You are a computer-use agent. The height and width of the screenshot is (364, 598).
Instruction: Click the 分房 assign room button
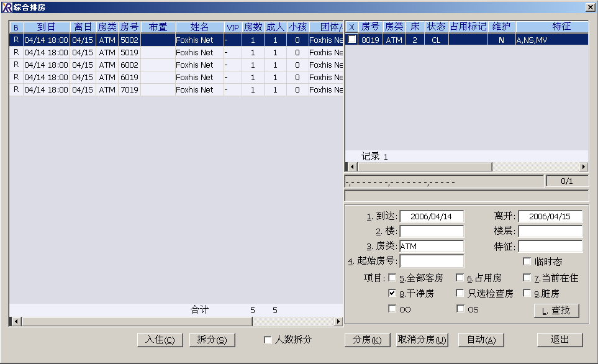[367, 340]
